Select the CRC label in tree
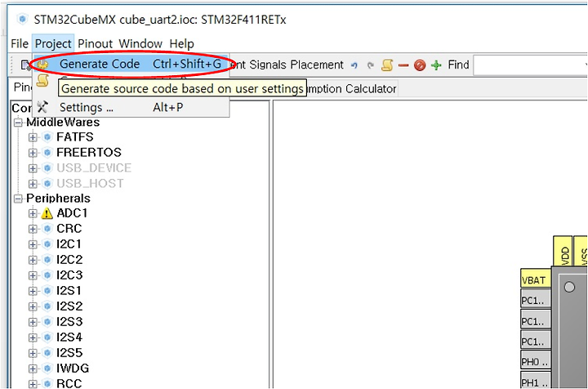Image resolution: width=588 pixels, height=389 pixels. tap(69, 229)
